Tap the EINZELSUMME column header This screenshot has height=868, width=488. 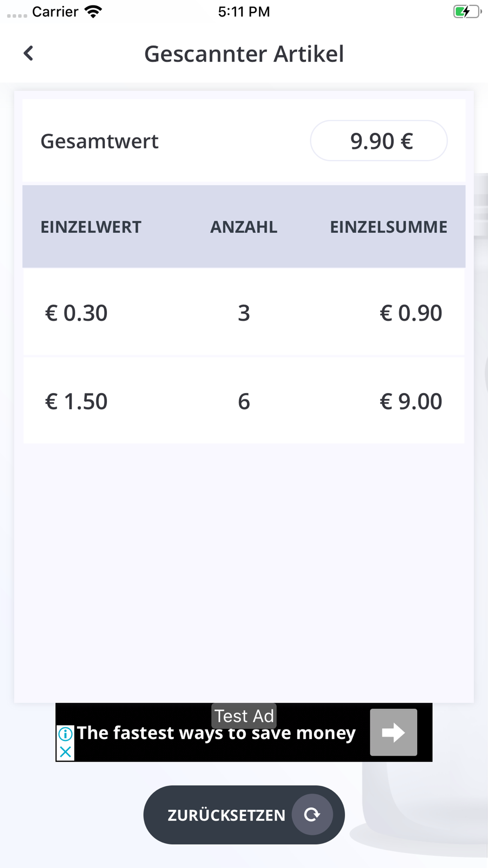[388, 227]
